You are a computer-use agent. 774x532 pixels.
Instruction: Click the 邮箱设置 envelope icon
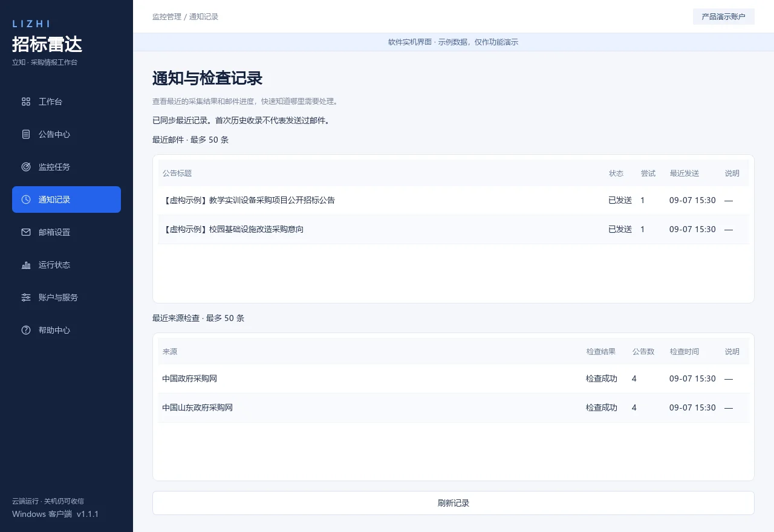(26, 232)
